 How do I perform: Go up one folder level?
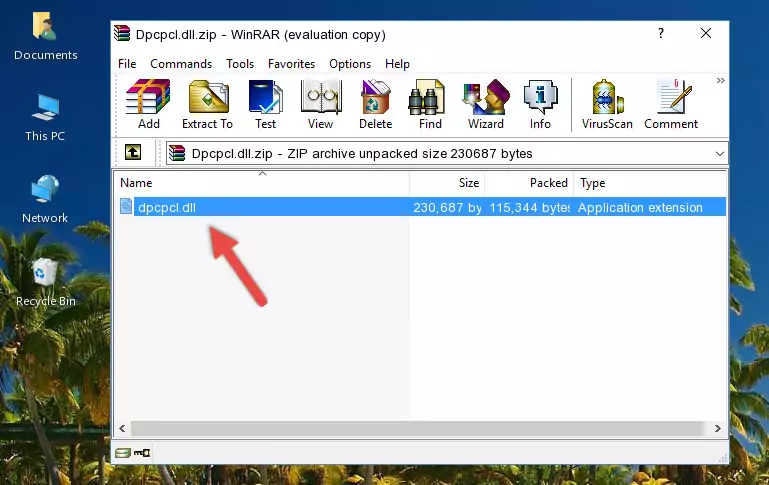pyautogui.click(x=133, y=153)
